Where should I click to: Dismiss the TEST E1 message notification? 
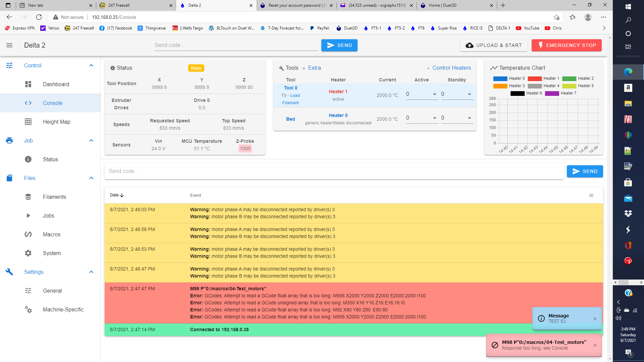pos(595,319)
